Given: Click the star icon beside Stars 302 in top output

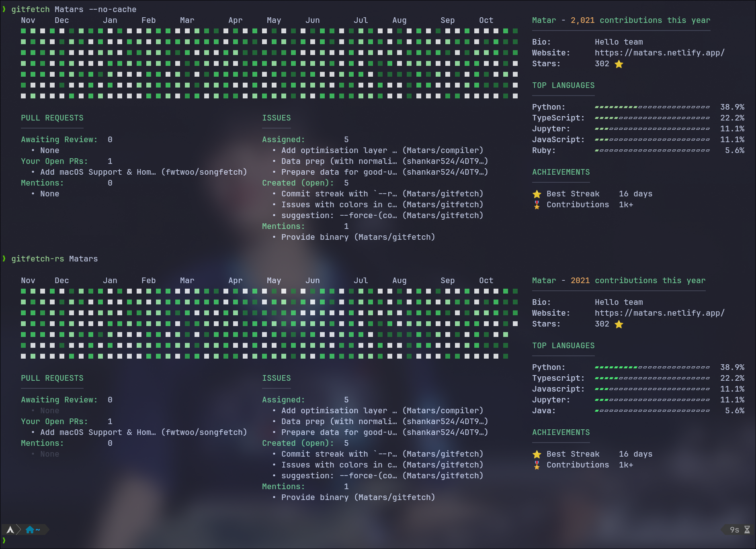Looking at the screenshot, I should pos(619,64).
